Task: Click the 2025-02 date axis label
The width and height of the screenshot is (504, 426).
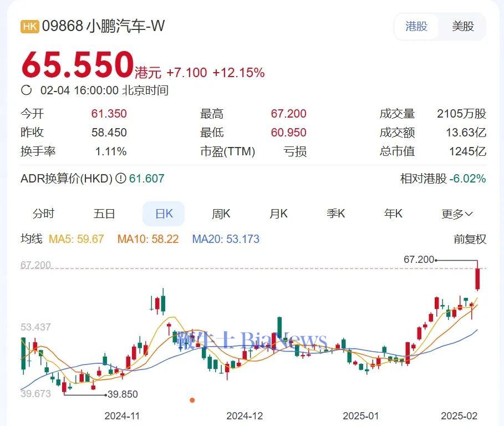Action: coord(459,415)
